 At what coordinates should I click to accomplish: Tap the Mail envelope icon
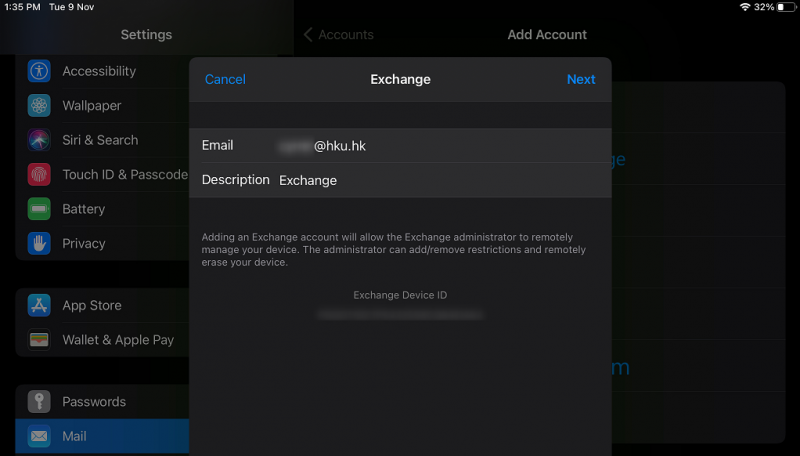[39, 436]
